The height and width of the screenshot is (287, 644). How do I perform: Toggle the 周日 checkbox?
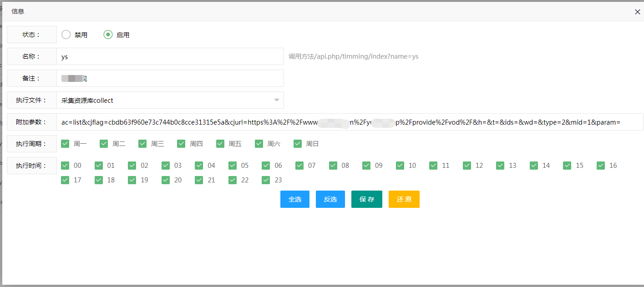(298, 144)
